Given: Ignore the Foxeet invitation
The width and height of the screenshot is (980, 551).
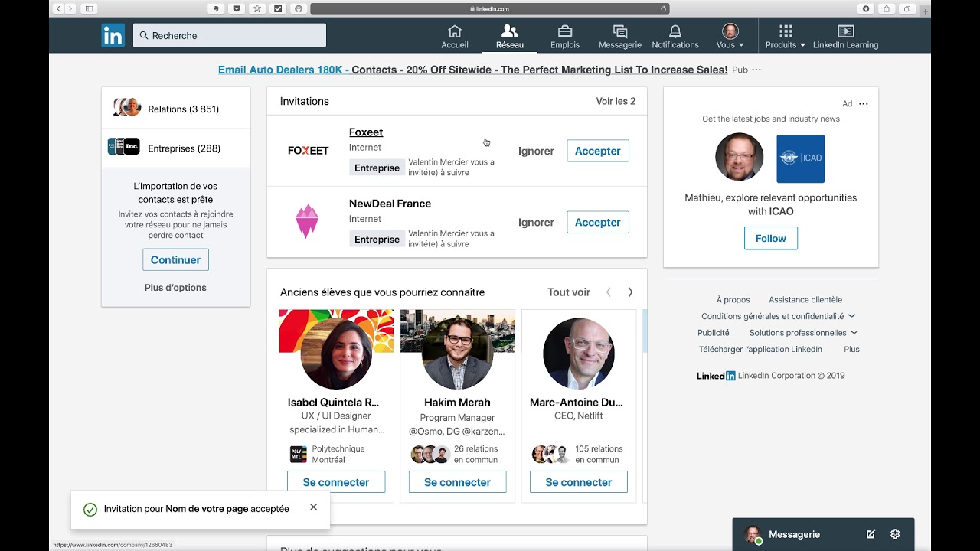Looking at the screenshot, I should 536,151.
